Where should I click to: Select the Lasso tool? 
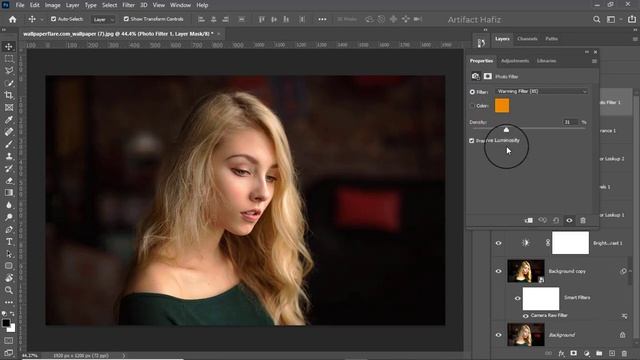[9, 71]
